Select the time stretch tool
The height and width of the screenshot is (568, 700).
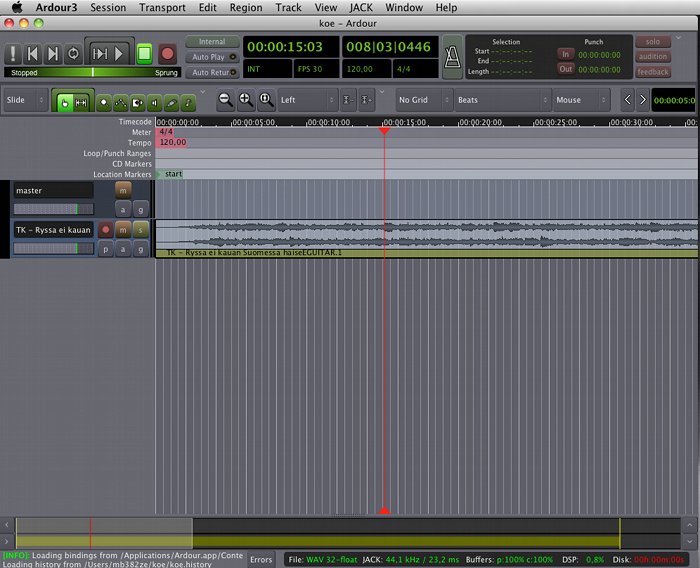point(138,103)
